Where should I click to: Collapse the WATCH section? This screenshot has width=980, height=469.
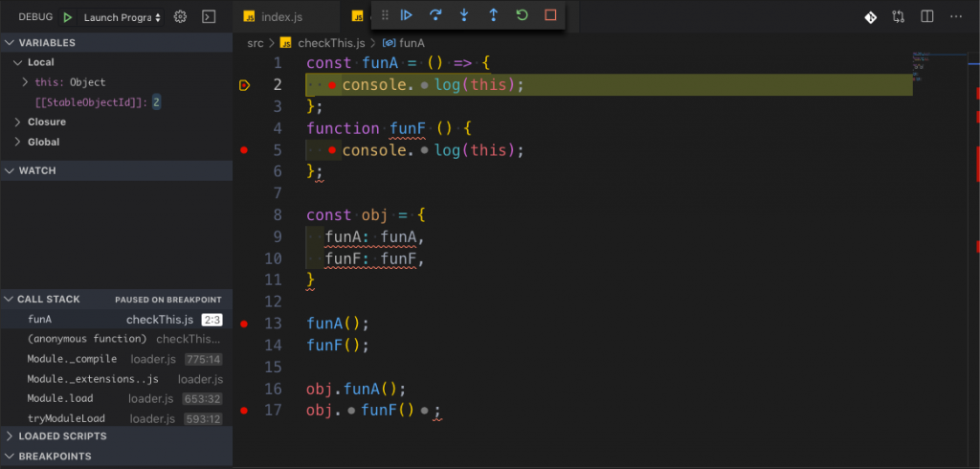(x=116, y=170)
